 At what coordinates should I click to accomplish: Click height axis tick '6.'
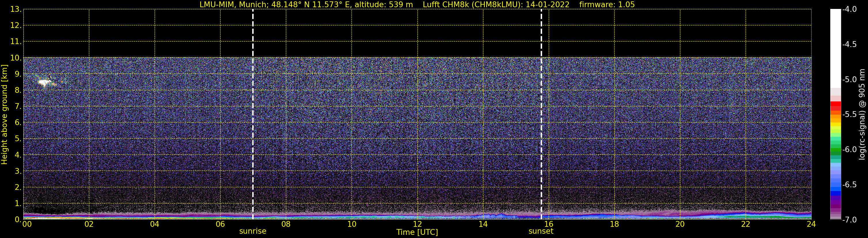tap(18, 123)
